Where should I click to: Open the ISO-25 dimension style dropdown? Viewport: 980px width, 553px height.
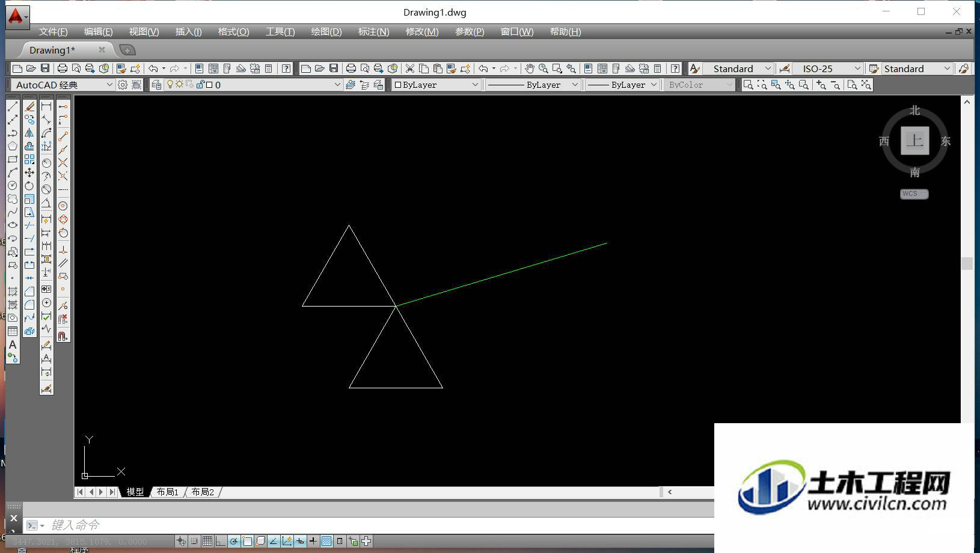tap(857, 69)
